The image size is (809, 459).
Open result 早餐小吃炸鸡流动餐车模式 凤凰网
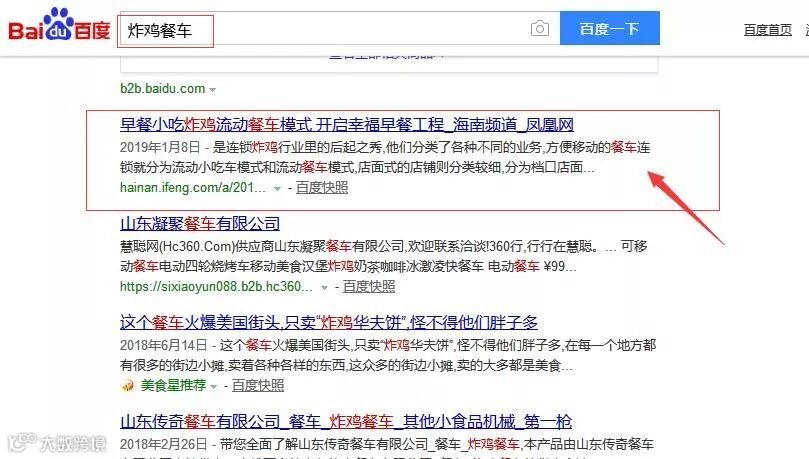(347, 125)
